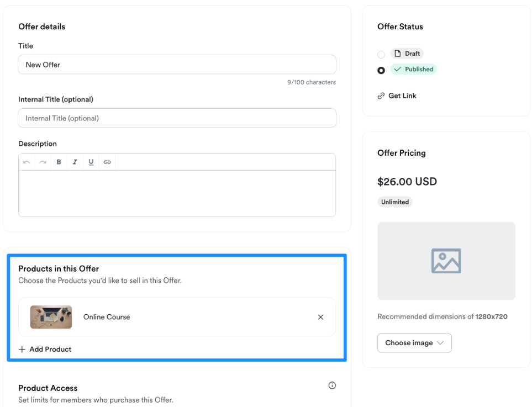Viewport: 532px width, 407px height.
Task: Open the Choose image dropdown
Action: click(x=414, y=343)
